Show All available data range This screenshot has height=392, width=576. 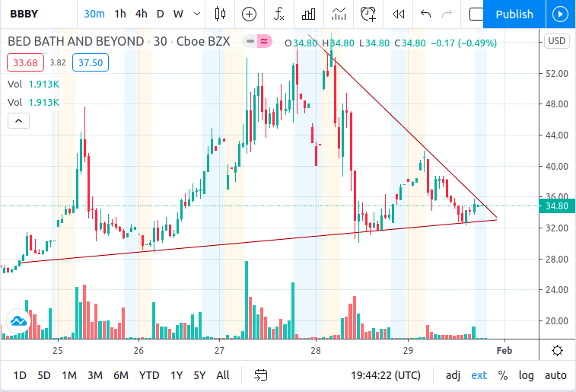pos(223,375)
